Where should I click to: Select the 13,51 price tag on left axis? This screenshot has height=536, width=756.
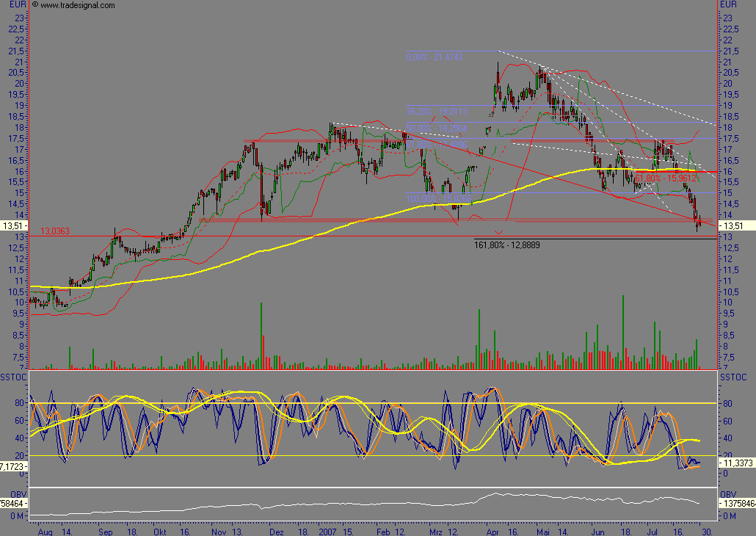[x=14, y=226]
